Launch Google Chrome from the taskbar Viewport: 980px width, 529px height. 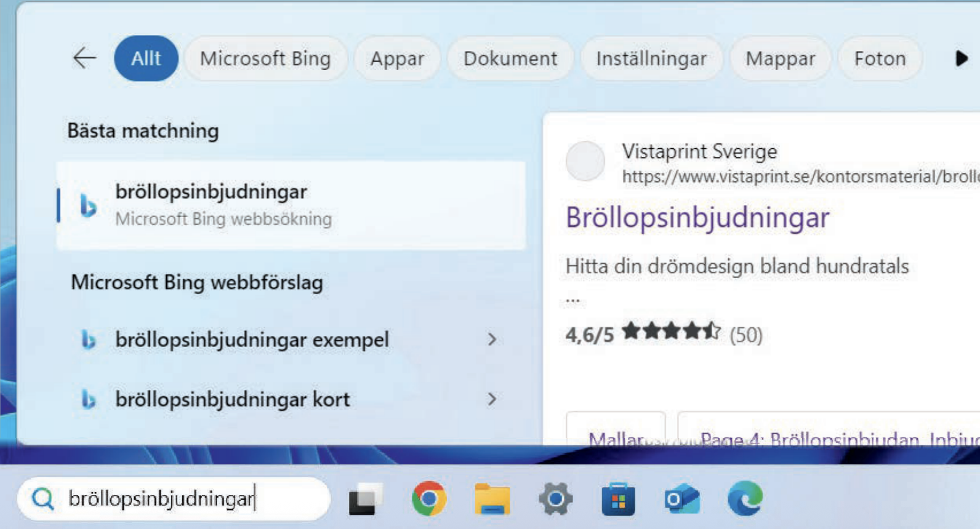pyautogui.click(x=429, y=498)
